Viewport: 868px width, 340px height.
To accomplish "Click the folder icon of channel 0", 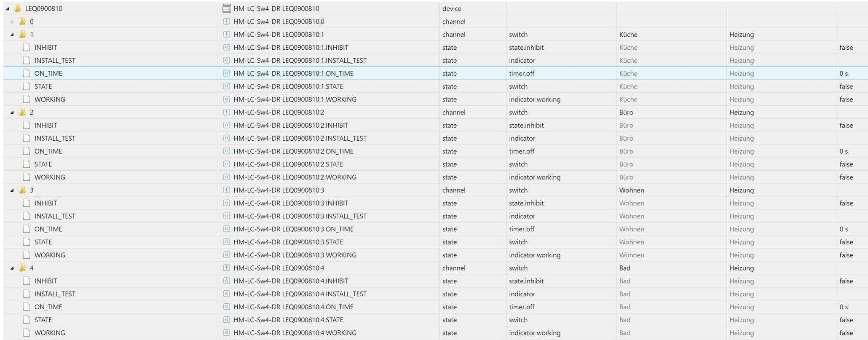I will point(22,21).
